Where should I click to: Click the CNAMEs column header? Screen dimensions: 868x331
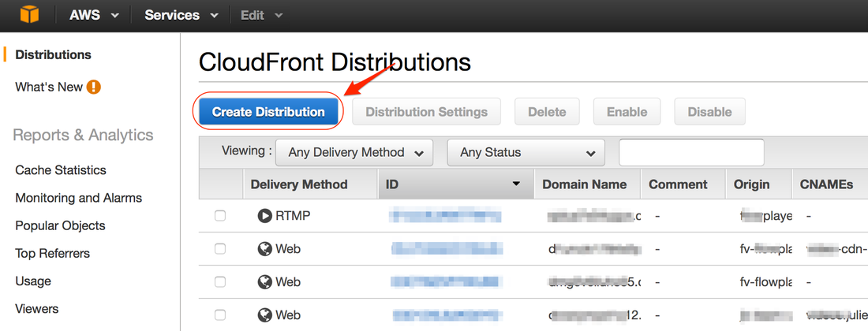[830, 184]
